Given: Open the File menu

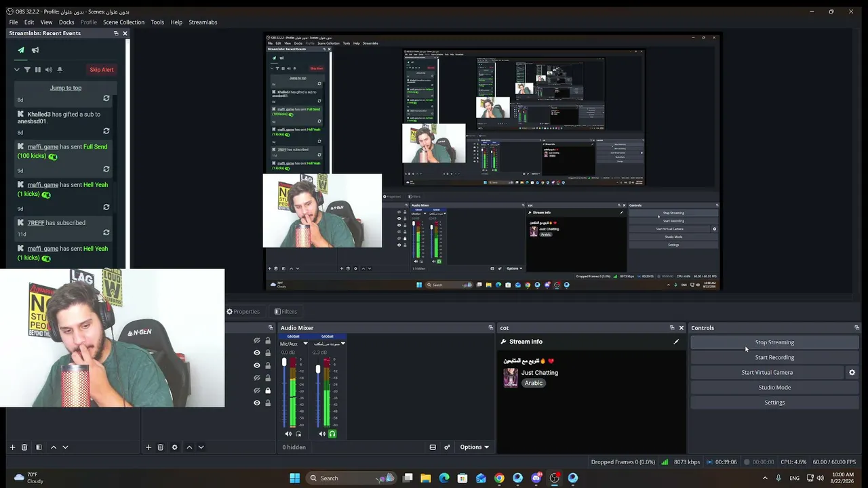Looking at the screenshot, I should [14, 22].
